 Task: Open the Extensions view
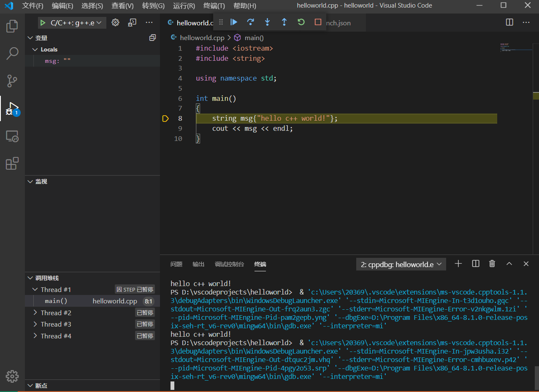[x=12, y=163]
